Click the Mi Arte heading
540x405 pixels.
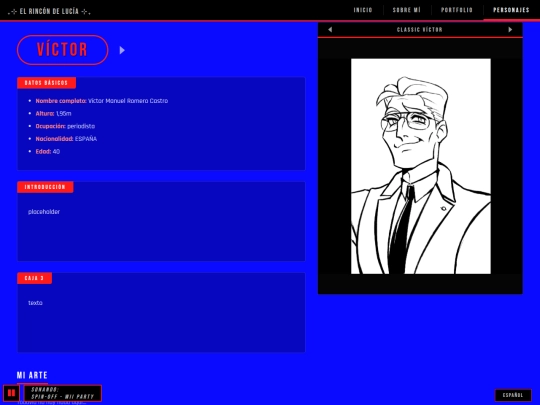[32, 375]
